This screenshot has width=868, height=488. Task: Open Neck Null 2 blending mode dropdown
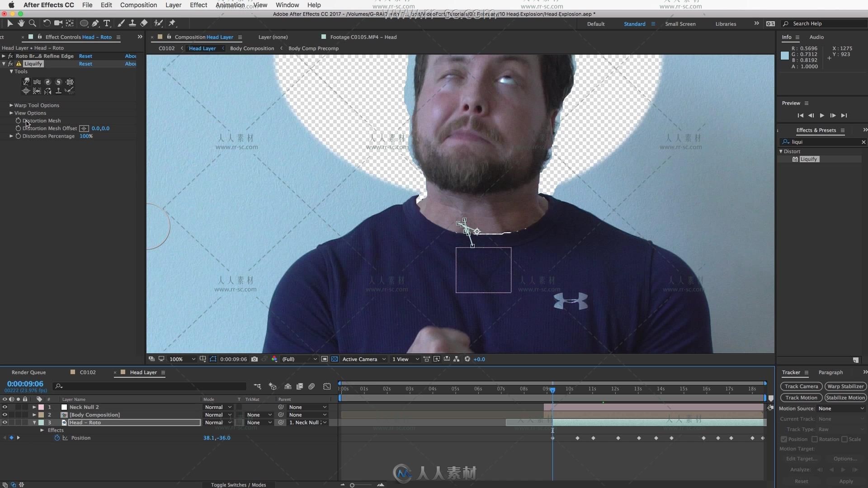point(218,407)
